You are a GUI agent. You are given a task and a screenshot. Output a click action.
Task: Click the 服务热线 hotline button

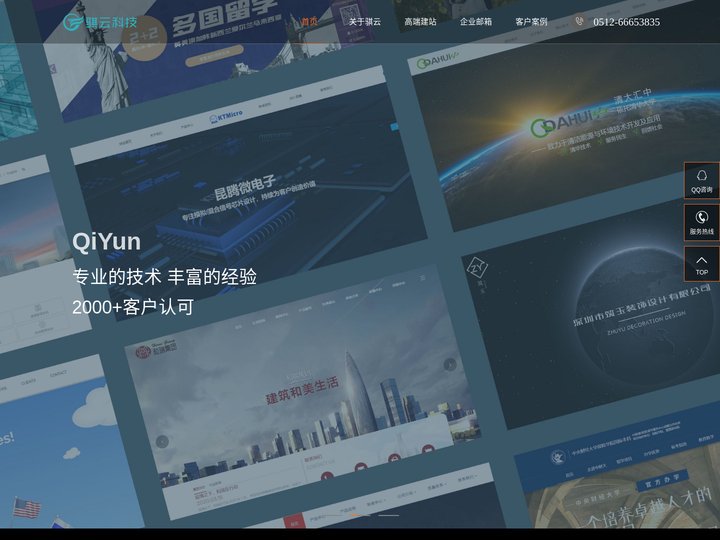click(x=702, y=222)
